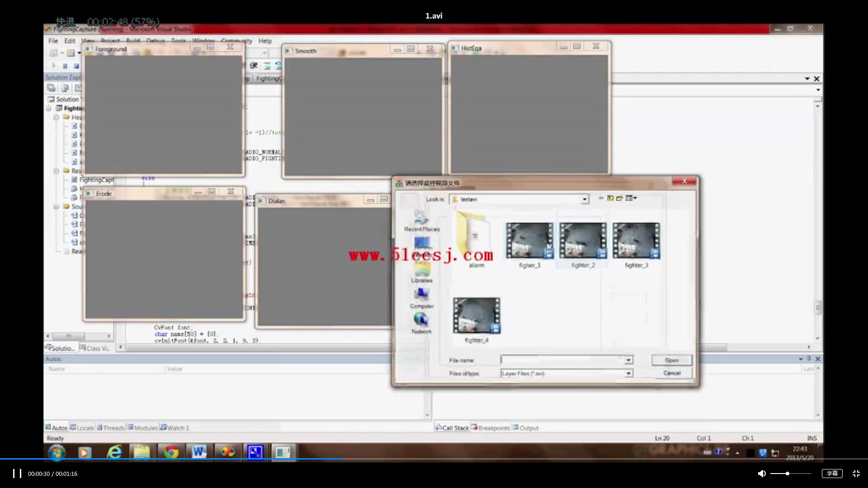The width and height of the screenshot is (868, 488).
Task: Collapse the Resource files folder node
Action: pos(57,171)
